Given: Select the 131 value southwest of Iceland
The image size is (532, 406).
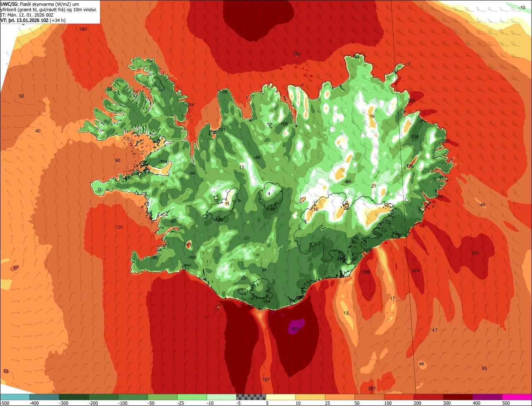Looking at the screenshot, I should [119, 227].
